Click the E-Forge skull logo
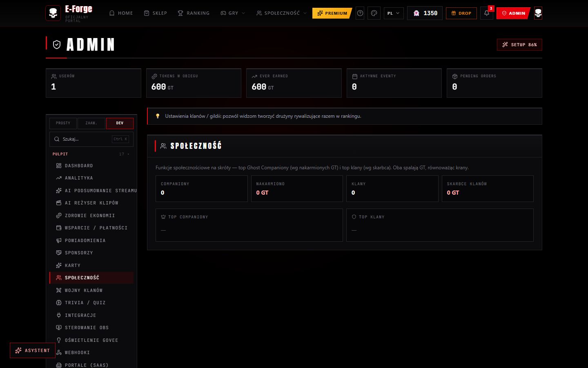The image size is (588, 368). pyautogui.click(x=53, y=13)
